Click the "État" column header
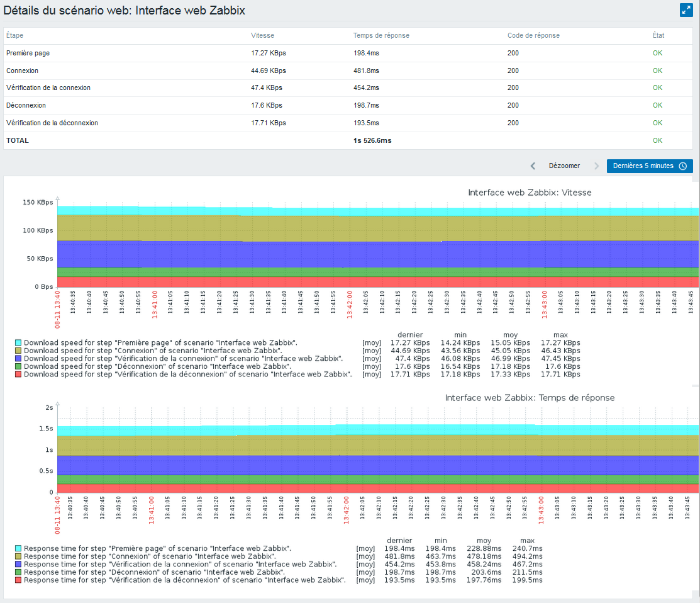The image size is (700, 603). tap(658, 35)
